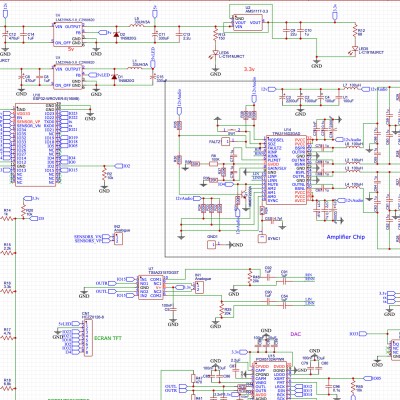
Task: Select resistor R47 near the DAC
Action: click(x=193, y=378)
